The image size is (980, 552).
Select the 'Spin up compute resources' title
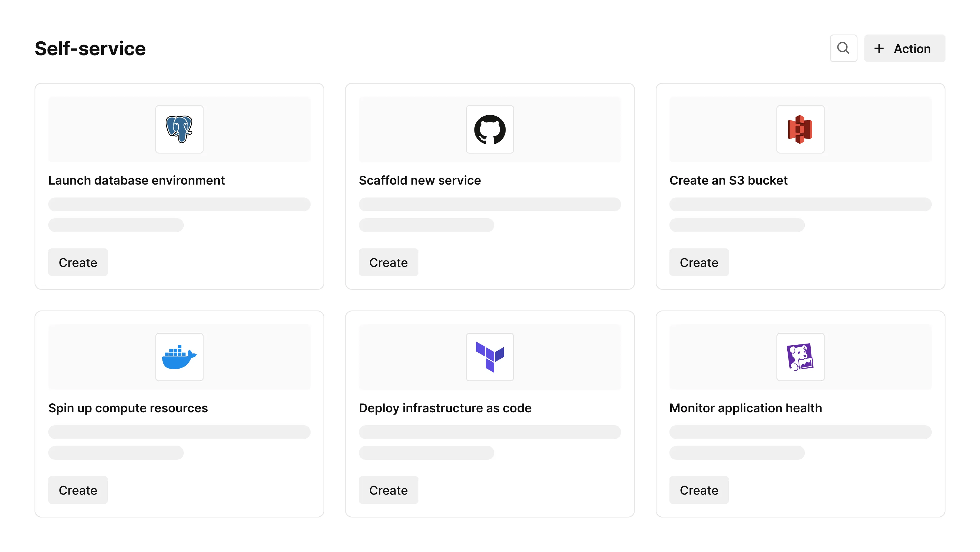(128, 408)
